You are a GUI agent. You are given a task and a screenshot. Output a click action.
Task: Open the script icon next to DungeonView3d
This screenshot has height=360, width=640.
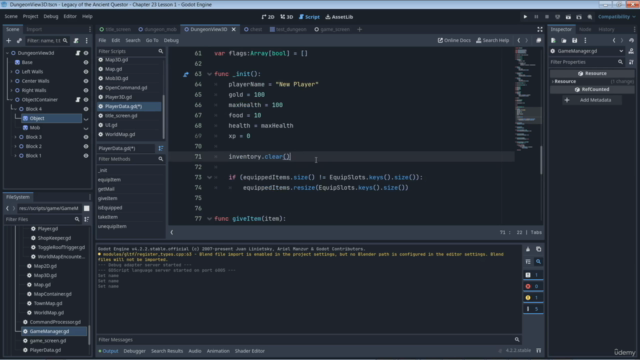pos(78,53)
